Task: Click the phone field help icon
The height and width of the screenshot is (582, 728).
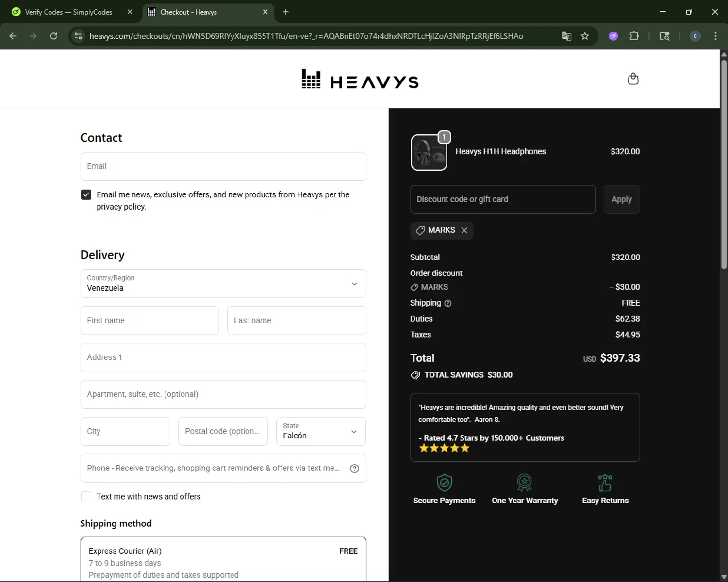Action: 355,469
